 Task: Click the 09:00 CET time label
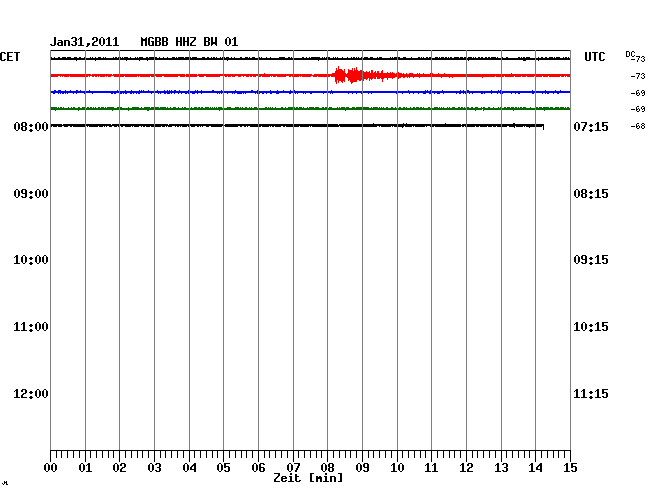31,194
